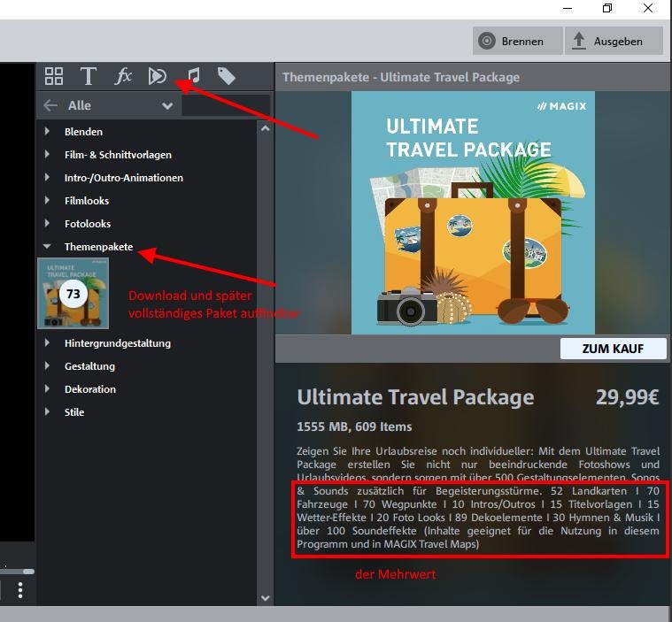Close the application window
The height and width of the screenshot is (622, 672).
click(x=648, y=8)
